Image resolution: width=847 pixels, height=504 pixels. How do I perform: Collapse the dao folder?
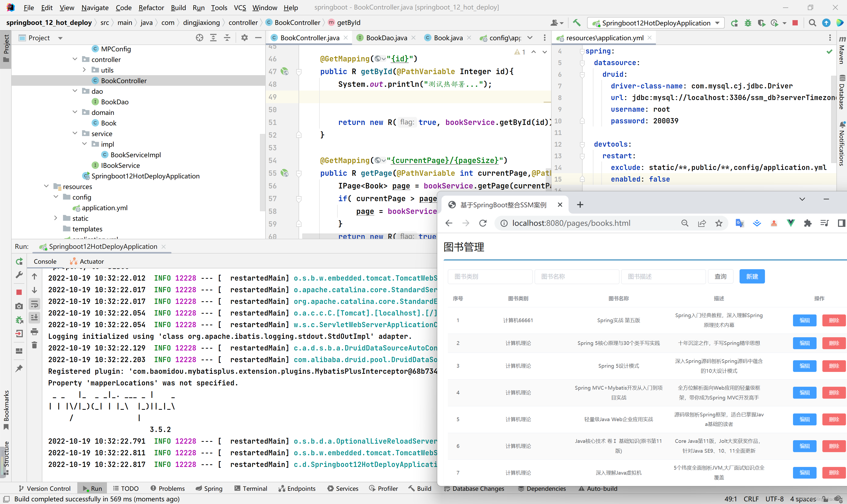coord(75,91)
